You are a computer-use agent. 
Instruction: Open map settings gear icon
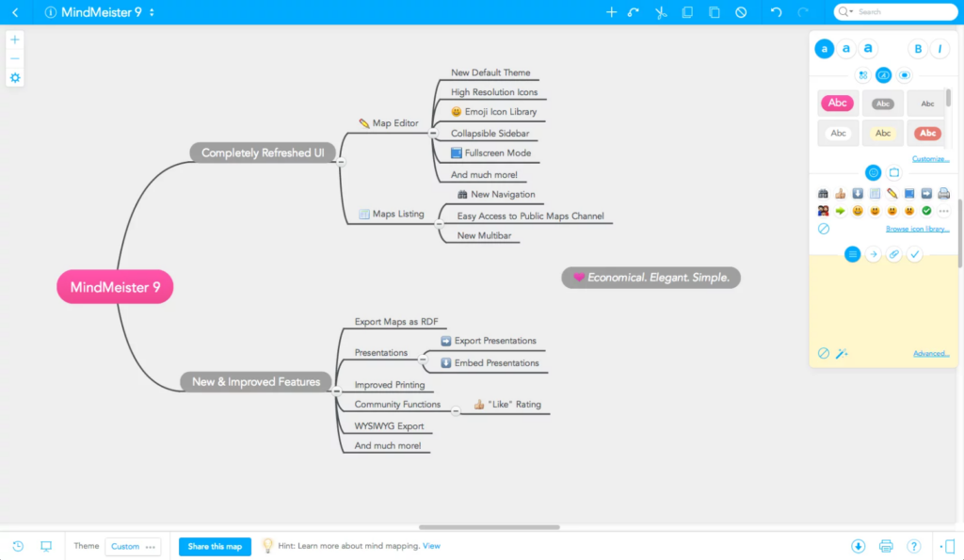pyautogui.click(x=15, y=78)
